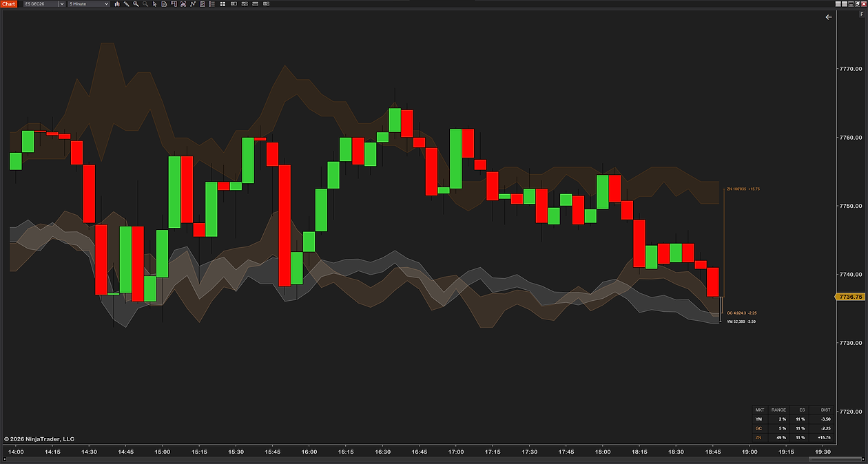The width and height of the screenshot is (868, 464).
Task: Open the ES DEC26 instrument selector
Action: (44, 4)
